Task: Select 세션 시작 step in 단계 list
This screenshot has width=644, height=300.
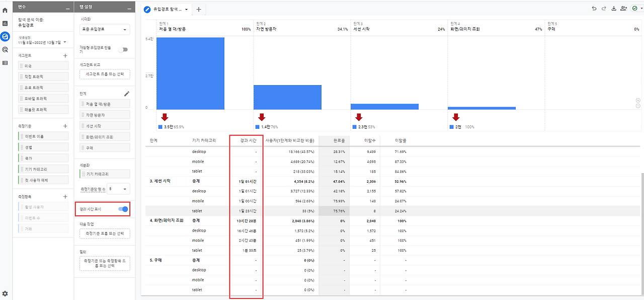Action: point(105,126)
